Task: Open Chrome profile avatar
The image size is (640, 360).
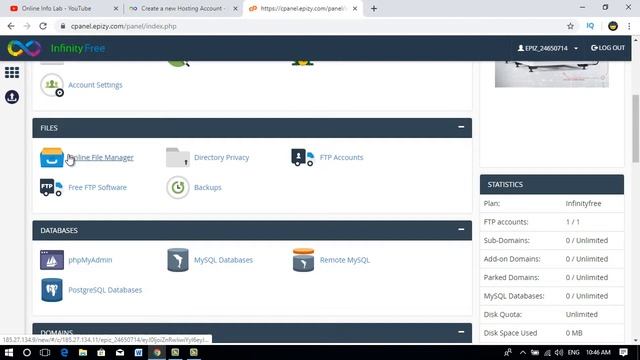Action: click(x=613, y=26)
